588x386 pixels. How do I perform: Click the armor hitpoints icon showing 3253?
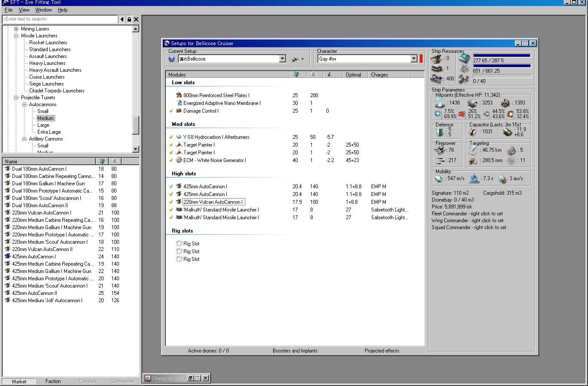472,103
